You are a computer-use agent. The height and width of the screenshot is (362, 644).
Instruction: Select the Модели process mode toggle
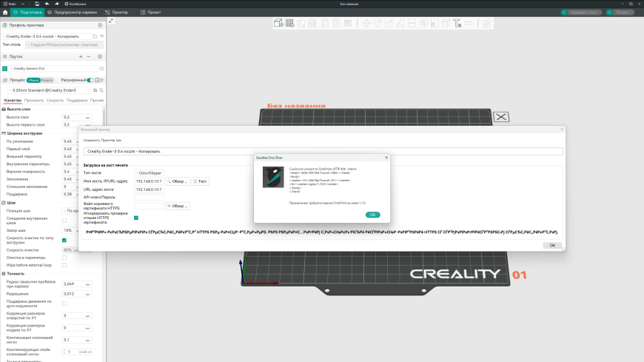coord(47,80)
